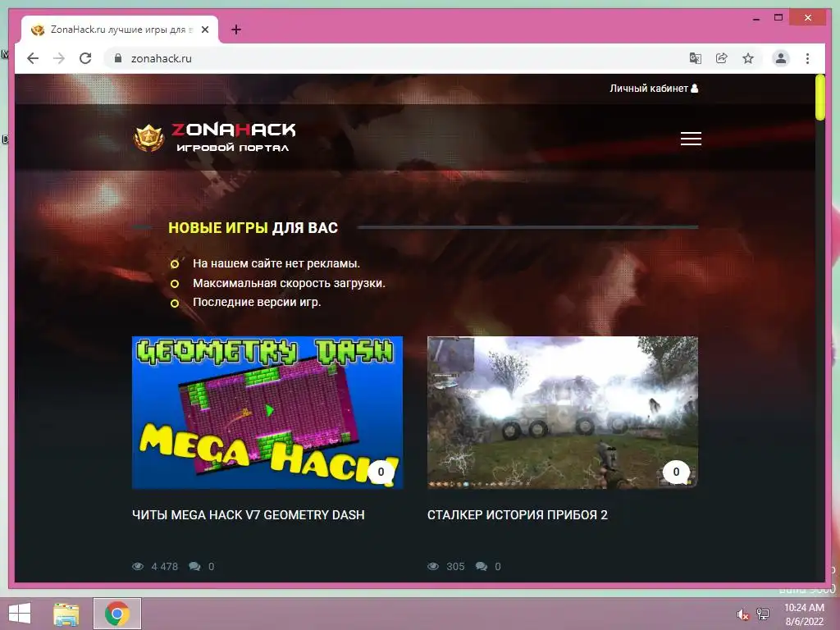
Task: Open the Chrome profile avatar
Action: [781, 58]
